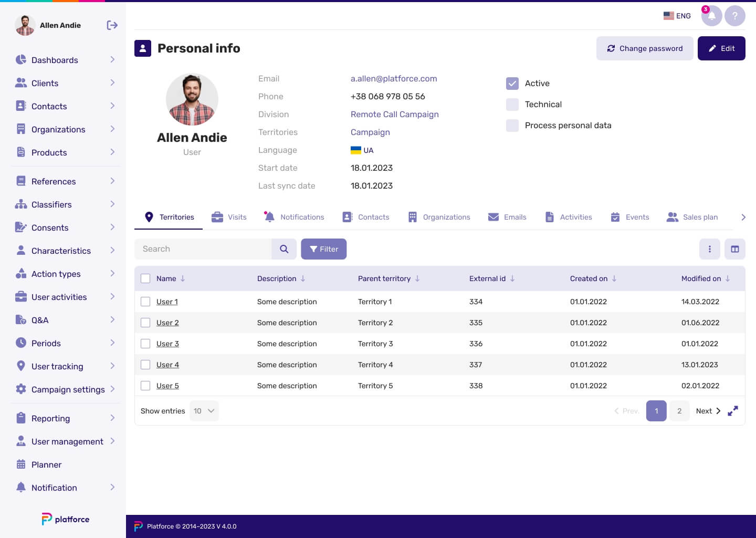756x538 pixels.
Task: Switch to the Visits tab
Action: pyautogui.click(x=229, y=217)
